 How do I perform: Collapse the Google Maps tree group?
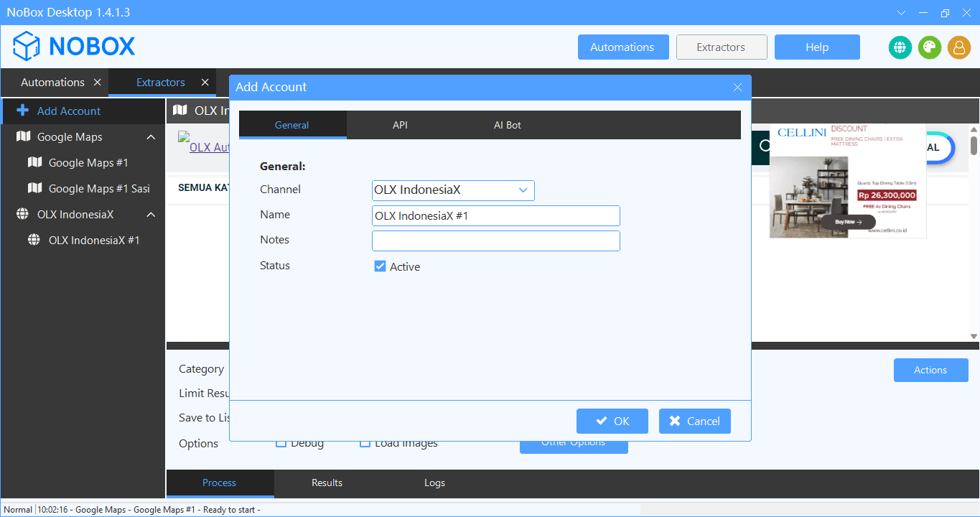(x=151, y=137)
